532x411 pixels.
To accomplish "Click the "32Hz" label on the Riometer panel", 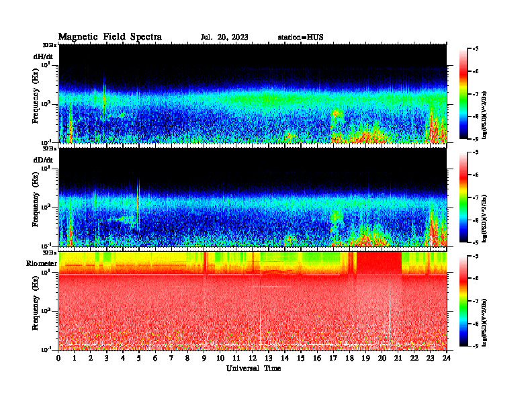I will [x=50, y=253].
